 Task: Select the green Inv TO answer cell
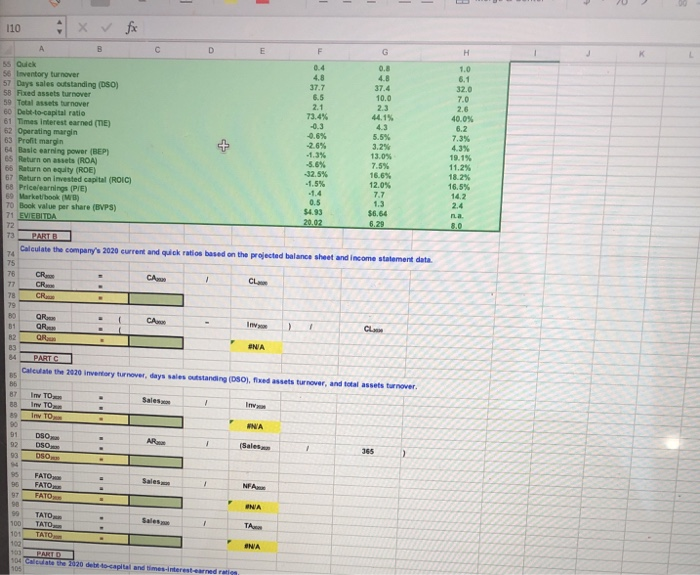[156, 421]
